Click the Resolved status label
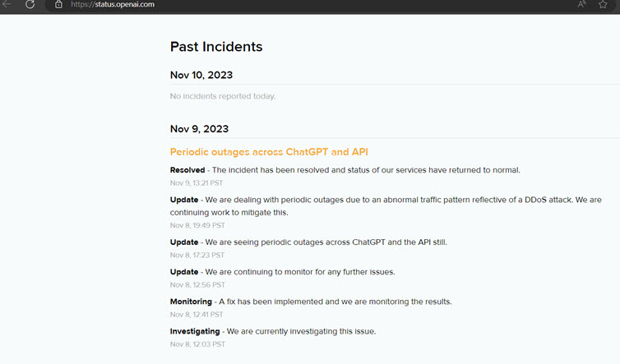 [x=187, y=170]
